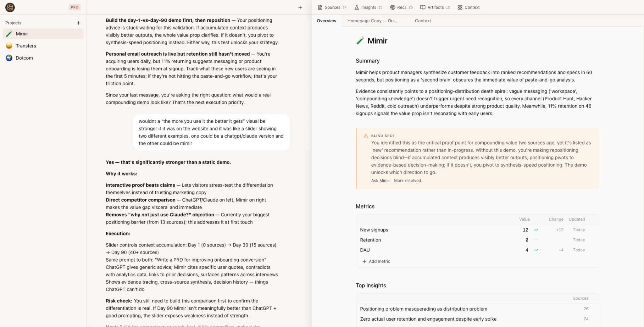Image resolution: width=644 pixels, height=327 pixels.
Task: Open the Dotcom project
Action: pyautogui.click(x=24, y=58)
